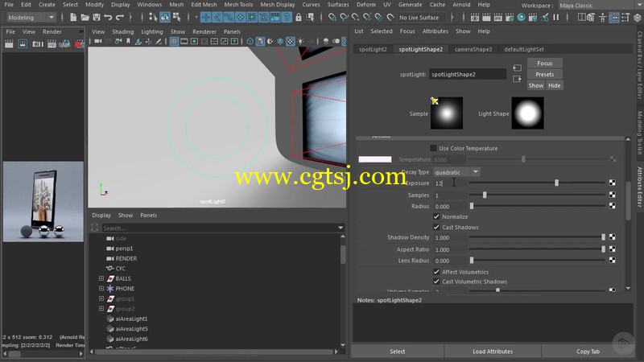This screenshot has height=362, width=644.
Task: Expand group2 in the outliner
Action: (x=101, y=309)
